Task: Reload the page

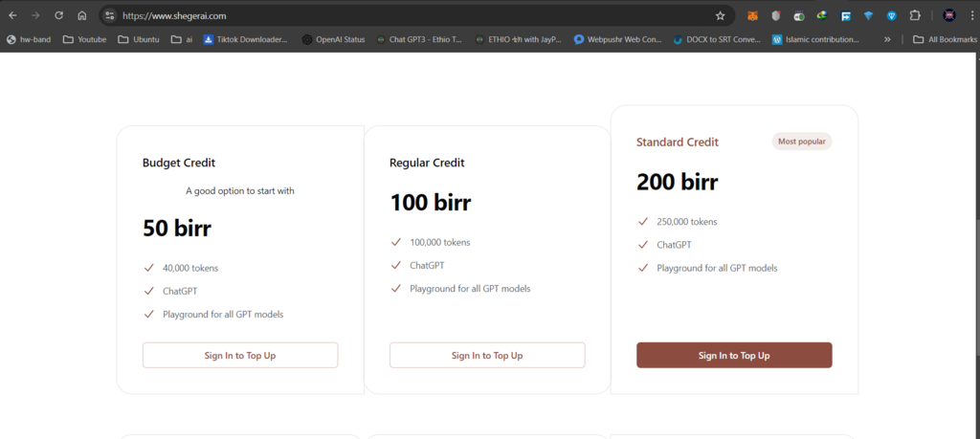Action: click(58, 15)
